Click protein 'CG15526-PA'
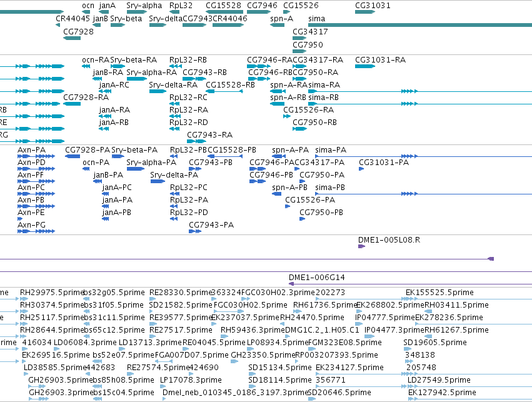The height and width of the screenshot is (402, 532). click(x=310, y=200)
